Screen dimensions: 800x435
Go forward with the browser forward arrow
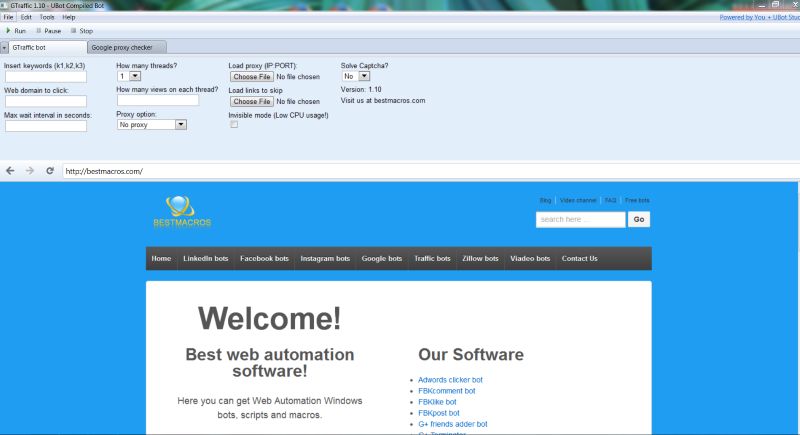[x=30, y=171]
